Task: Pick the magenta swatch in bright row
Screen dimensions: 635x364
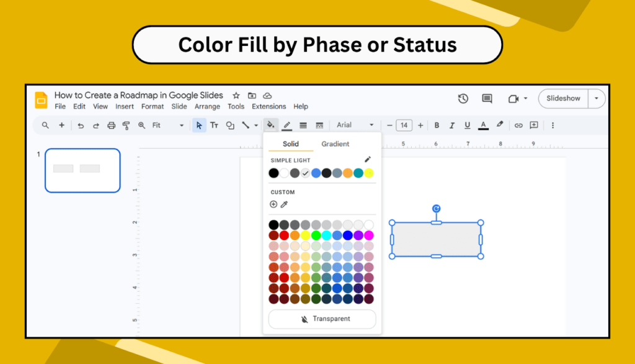Action: (x=368, y=235)
